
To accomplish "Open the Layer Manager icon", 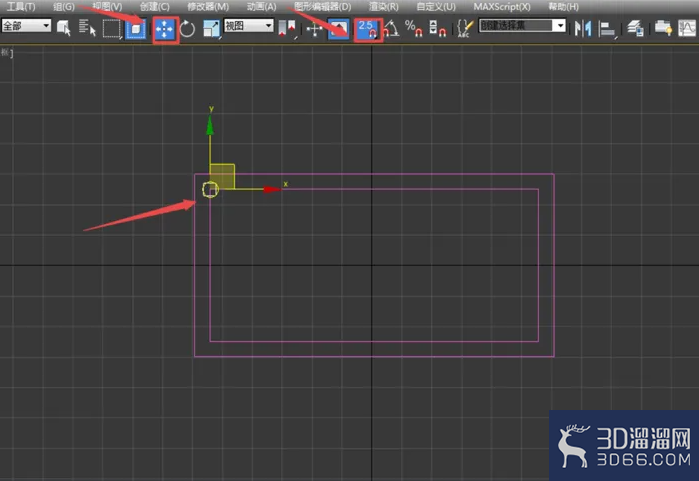I will click(635, 29).
